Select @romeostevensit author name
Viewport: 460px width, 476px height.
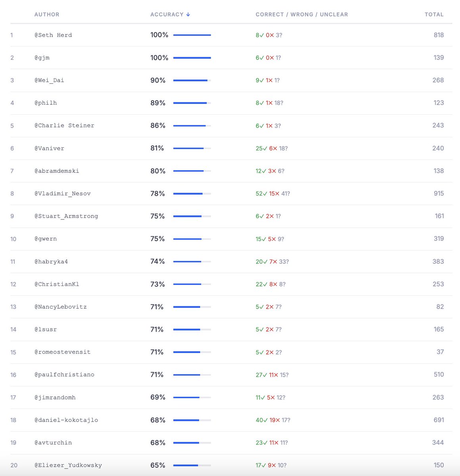tap(63, 352)
